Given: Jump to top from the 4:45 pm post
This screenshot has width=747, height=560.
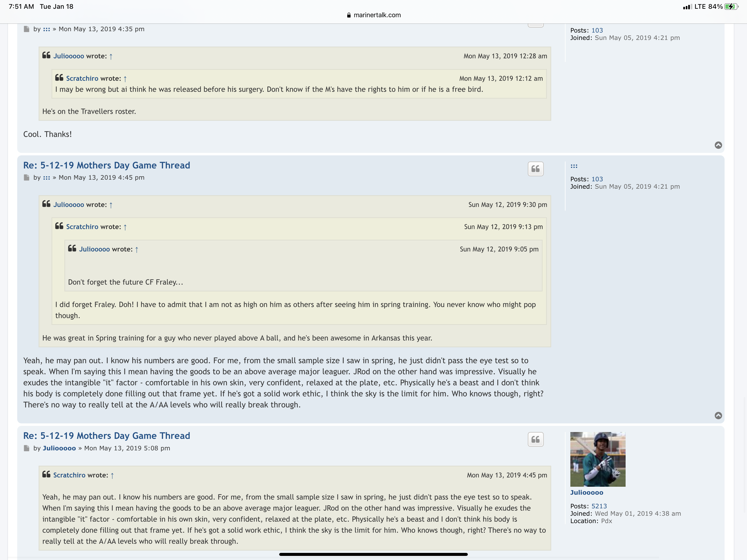Looking at the screenshot, I should pyautogui.click(x=718, y=415).
